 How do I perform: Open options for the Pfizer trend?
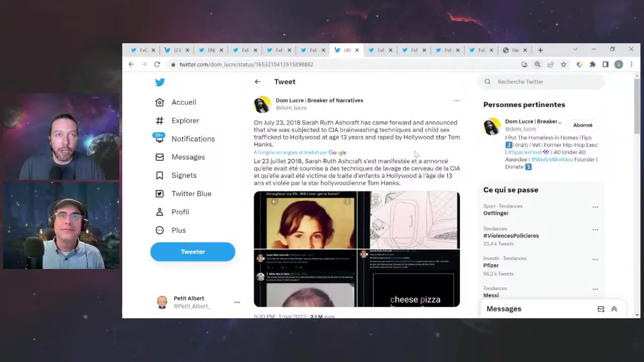coord(595,259)
